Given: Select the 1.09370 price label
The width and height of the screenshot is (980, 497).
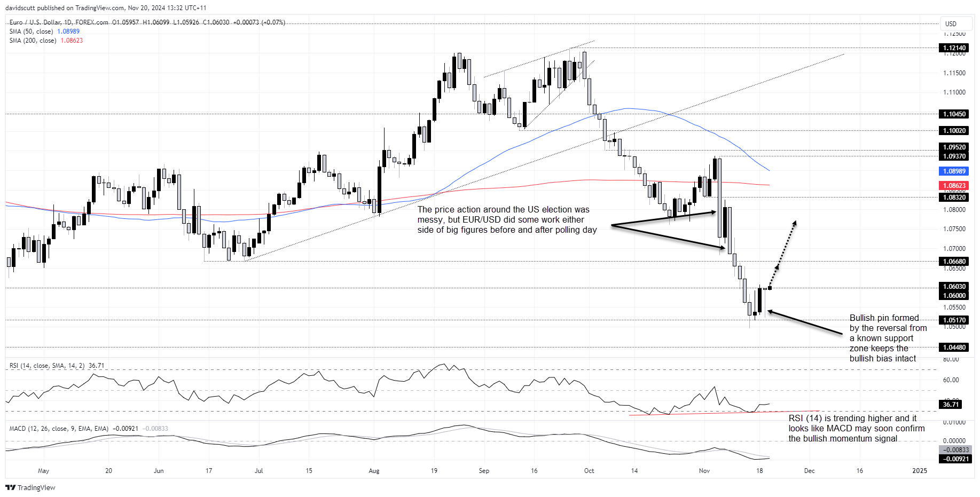Looking at the screenshot, I should click(954, 156).
